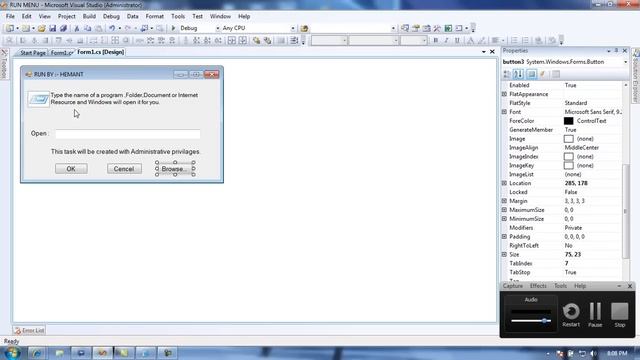Click the Copy icon in the toolbar
Viewport: 640px width, 360px height.
[87, 28]
